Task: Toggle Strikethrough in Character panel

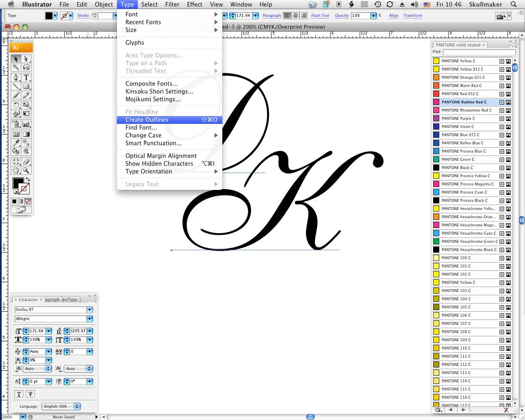Action: (30, 394)
